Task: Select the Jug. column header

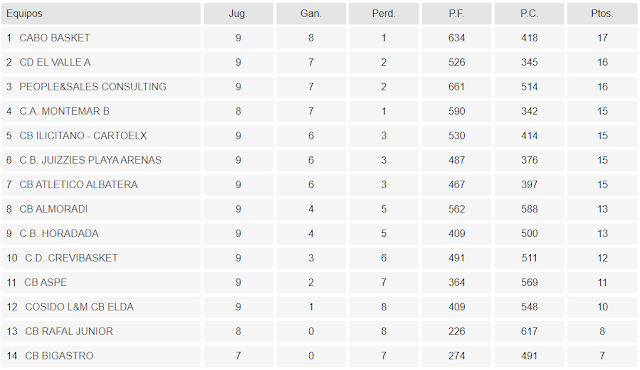Action: [238, 13]
